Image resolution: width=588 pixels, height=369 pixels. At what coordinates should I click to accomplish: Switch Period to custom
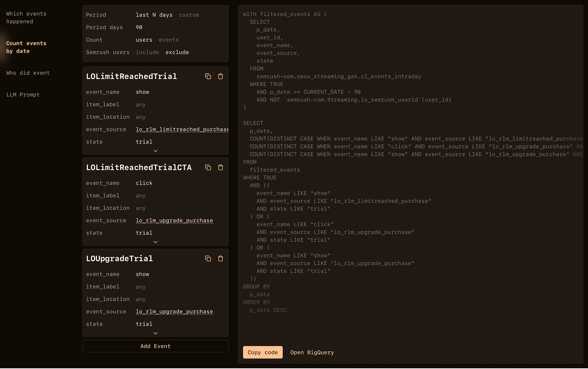189,15
